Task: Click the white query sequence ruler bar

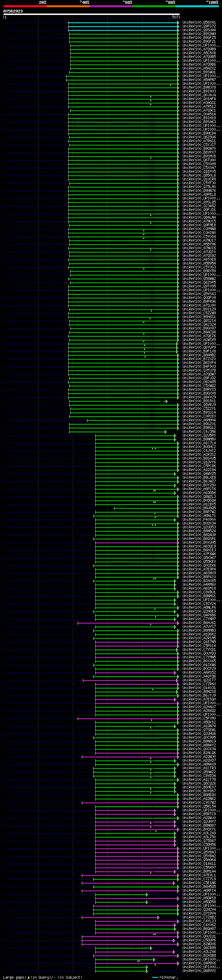Action: (91, 15)
